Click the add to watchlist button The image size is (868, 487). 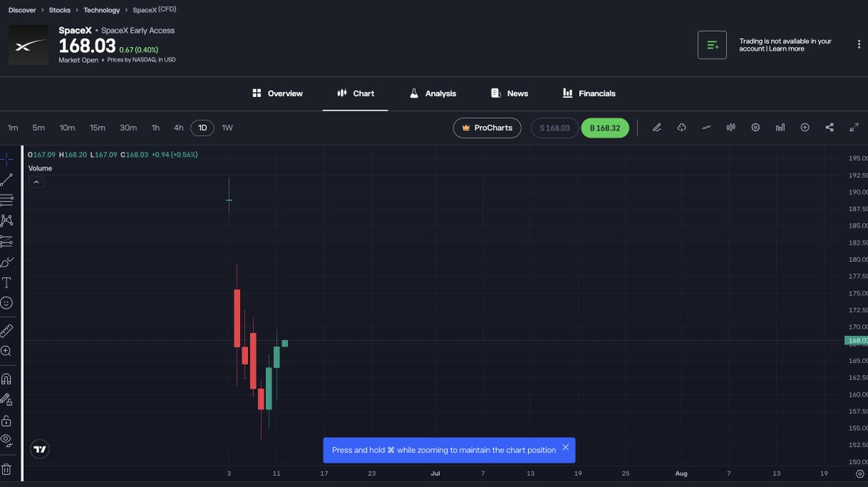pos(712,45)
